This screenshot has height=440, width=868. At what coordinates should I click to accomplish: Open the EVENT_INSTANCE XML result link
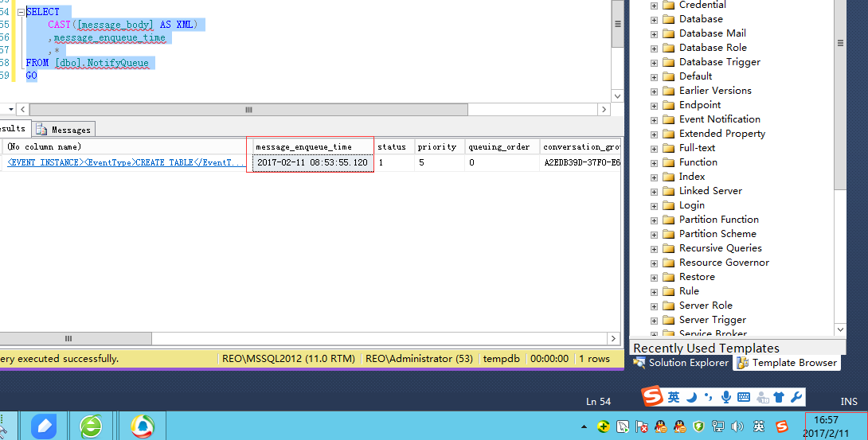pos(126,162)
